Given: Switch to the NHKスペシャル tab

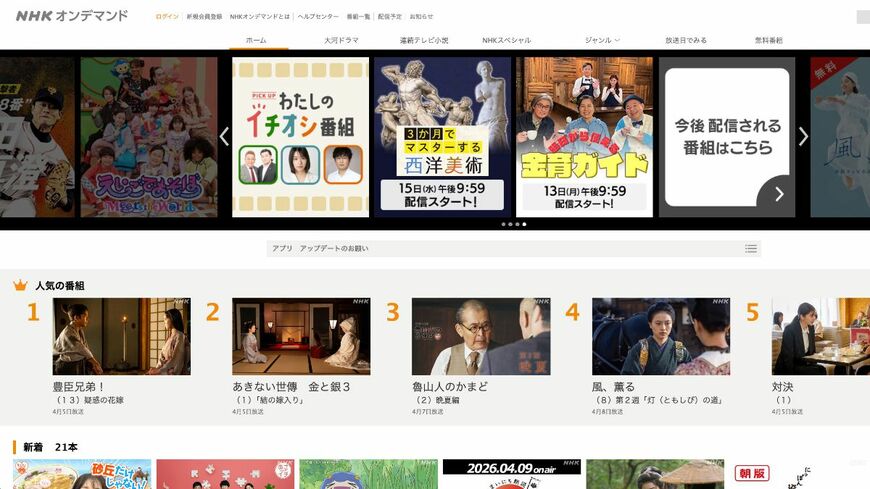Looking at the screenshot, I should point(507,40).
